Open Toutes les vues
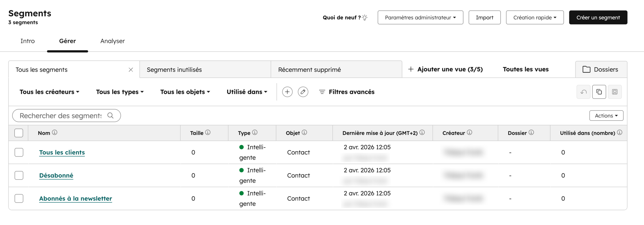The image size is (644, 225). pyautogui.click(x=526, y=69)
